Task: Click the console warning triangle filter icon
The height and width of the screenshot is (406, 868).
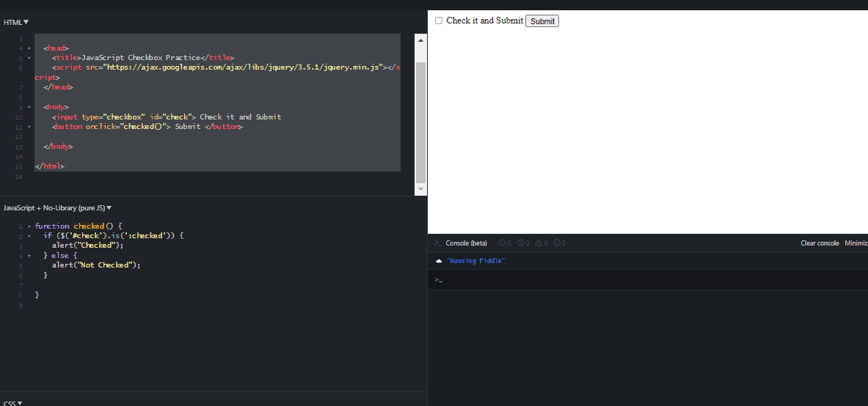Action: (x=538, y=243)
